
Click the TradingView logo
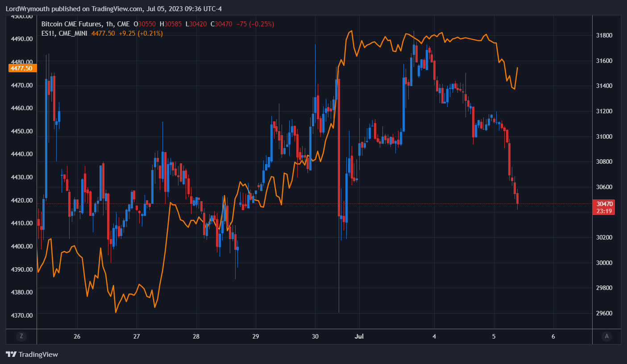[32, 355]
